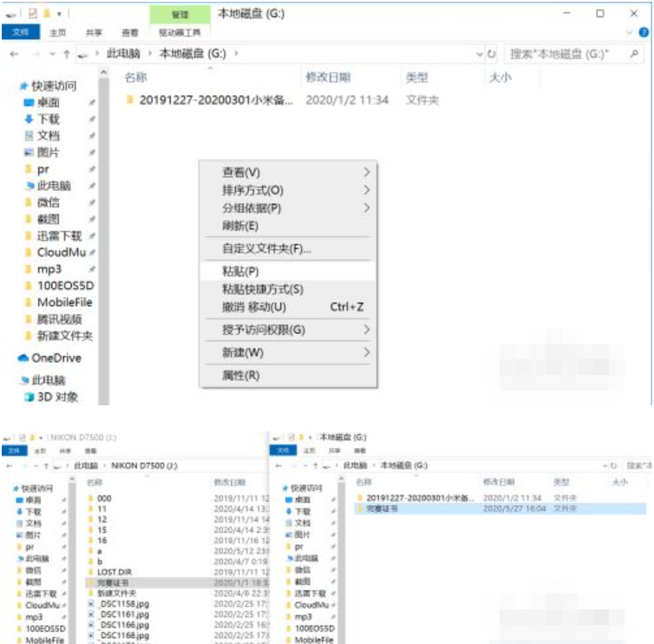654x644 pixels.
Task: Sort by the 修改日期 column in top window
Action: [326, 77]
